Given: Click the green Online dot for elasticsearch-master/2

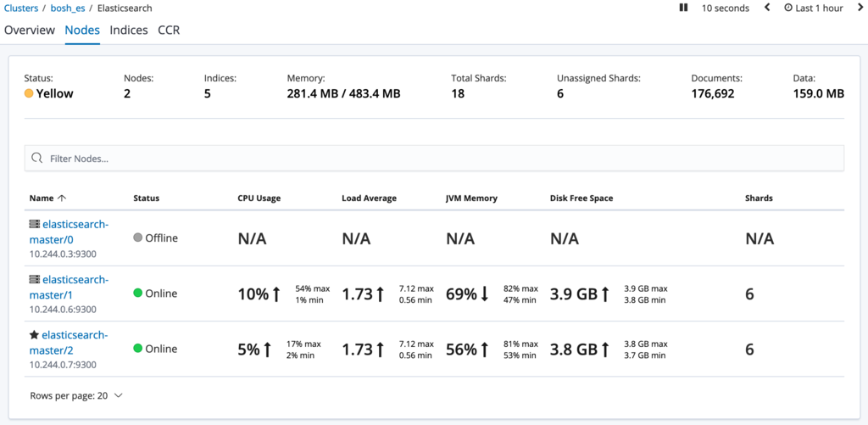Looking at the screenshot, I should (x=138, y=349).
